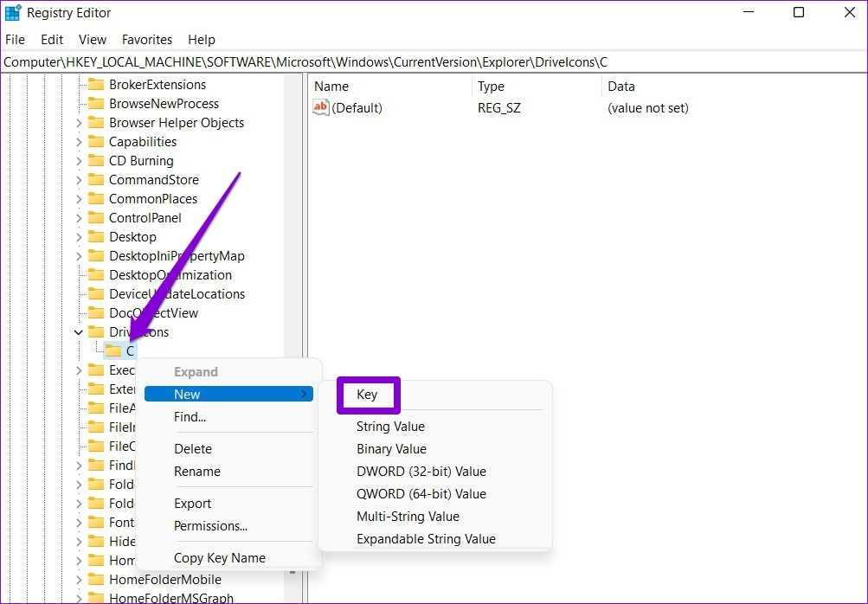
Task: Select New in the context menu
Action: tap(228, 395)
